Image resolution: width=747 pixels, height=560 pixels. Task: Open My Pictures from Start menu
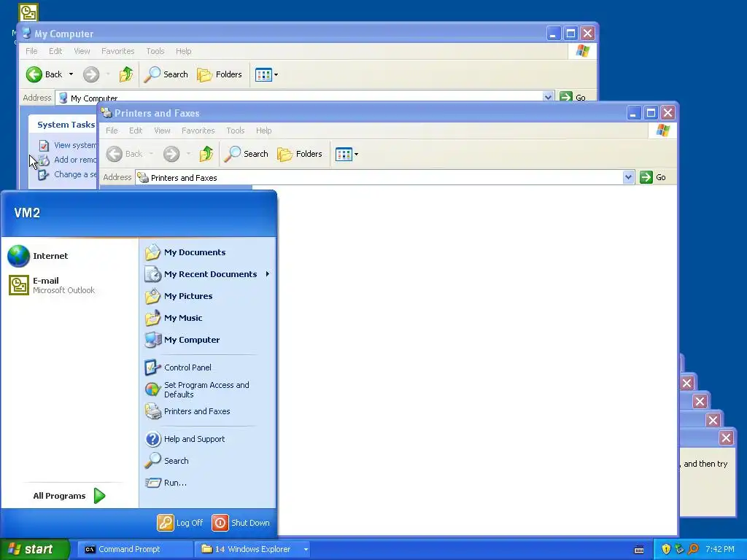[x=179, y=296]
